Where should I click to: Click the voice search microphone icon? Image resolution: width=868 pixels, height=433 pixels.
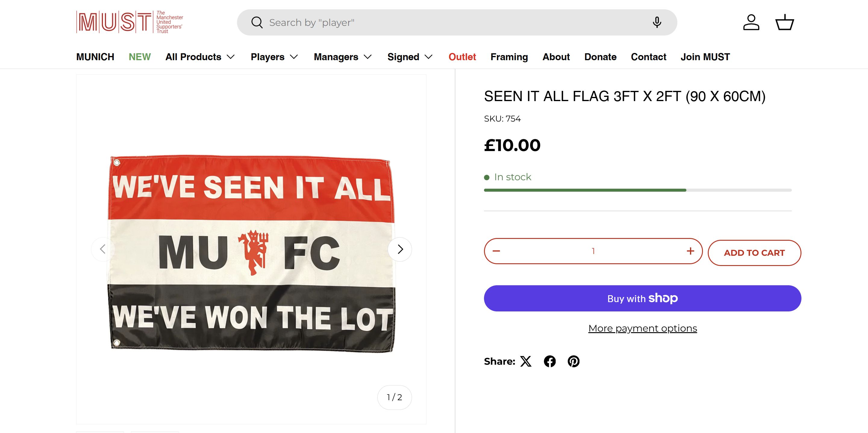(657, 22)
